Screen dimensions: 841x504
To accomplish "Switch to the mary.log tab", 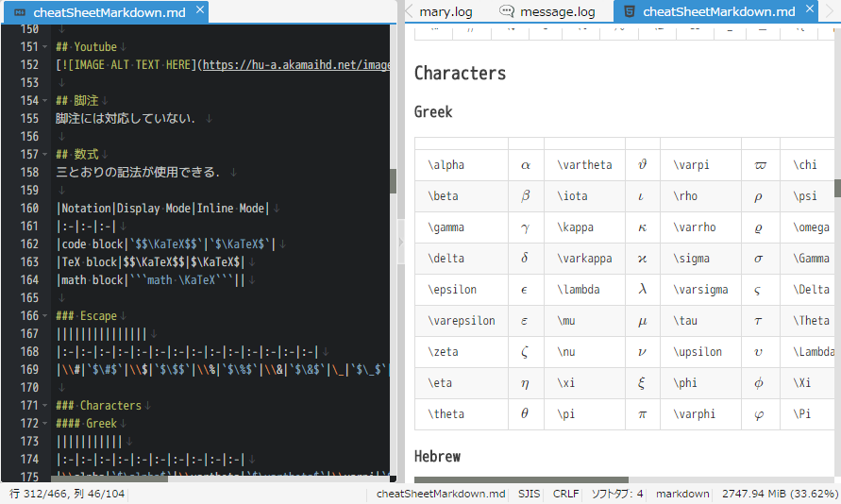I will (446, 11).
